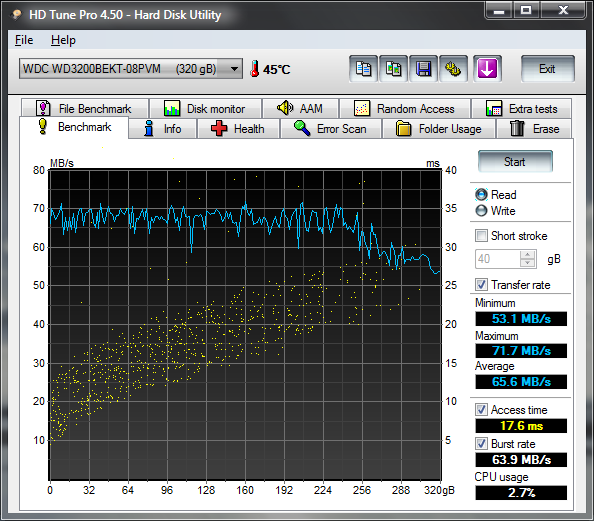Increase short stroke value with up arrow
The image size is (594, 521).
[528, 255]
